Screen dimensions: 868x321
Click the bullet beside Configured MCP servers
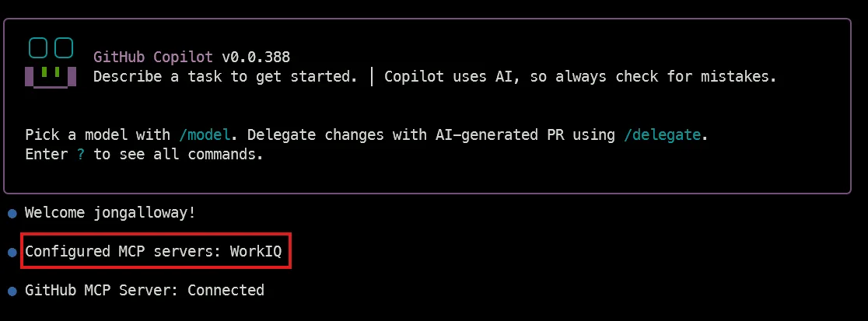[x=12, y=252]
